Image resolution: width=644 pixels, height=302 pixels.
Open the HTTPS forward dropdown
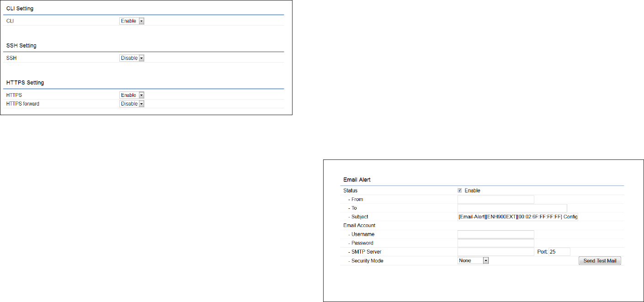tap(132, 104)
